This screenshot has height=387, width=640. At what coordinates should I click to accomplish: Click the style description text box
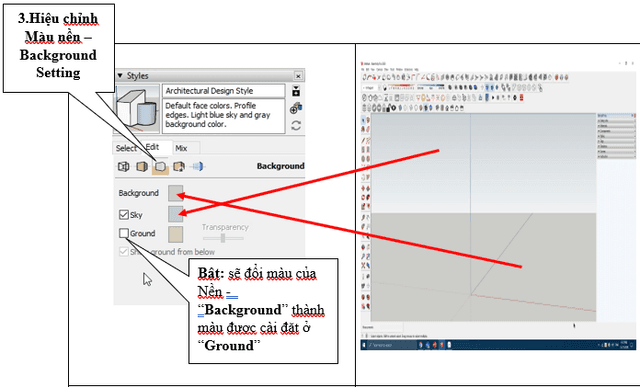point(224,116)
